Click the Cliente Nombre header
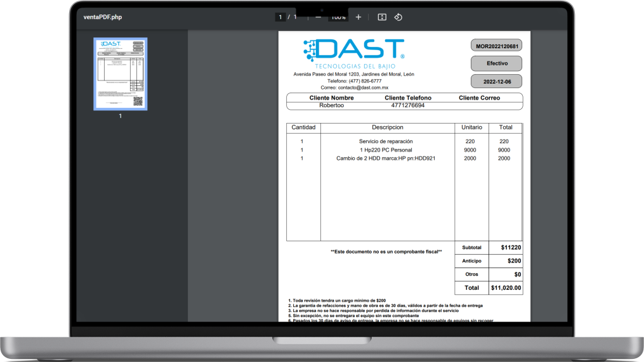644x362 pixels. pos(331,98)
